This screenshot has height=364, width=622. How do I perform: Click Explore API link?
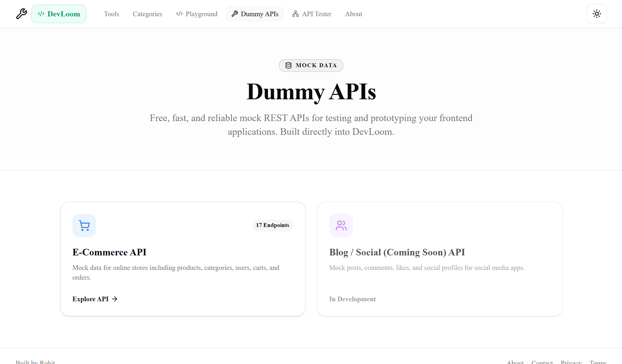click(x=95, y=299)
